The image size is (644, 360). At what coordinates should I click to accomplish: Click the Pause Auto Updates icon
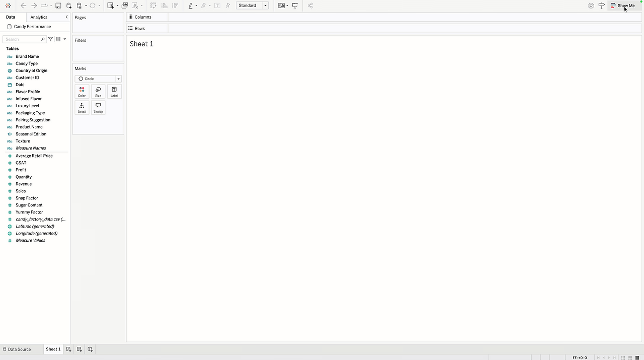(x=79, y=6)
